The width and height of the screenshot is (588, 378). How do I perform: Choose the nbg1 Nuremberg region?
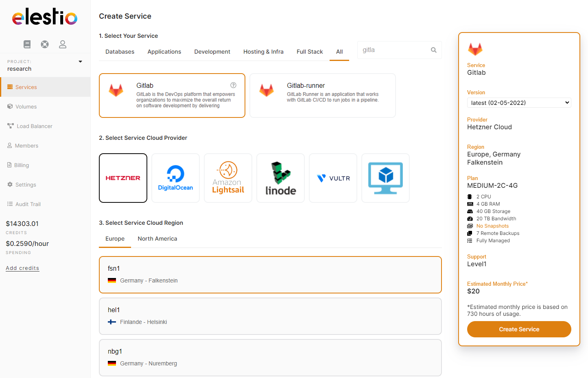click(270, 357)
